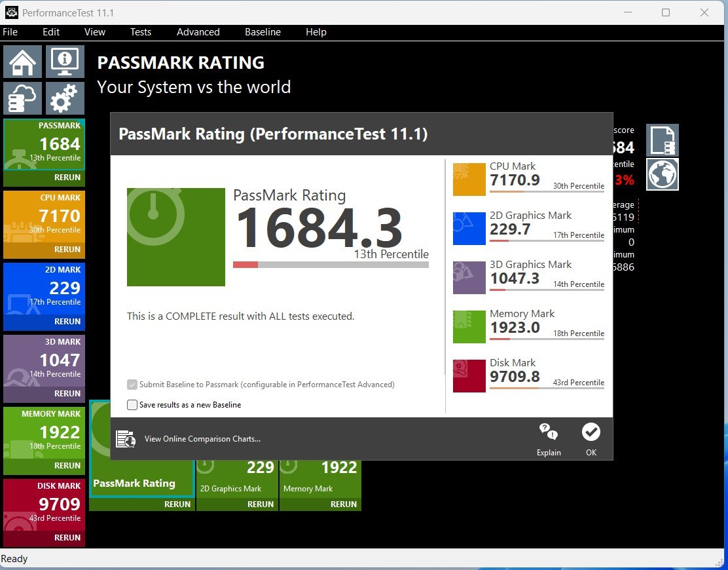Image resolution: width=728 pixels, height=570 pixels.
Task: Select the red DISK MARK 9709 tile
Action: tap(44, 504)
